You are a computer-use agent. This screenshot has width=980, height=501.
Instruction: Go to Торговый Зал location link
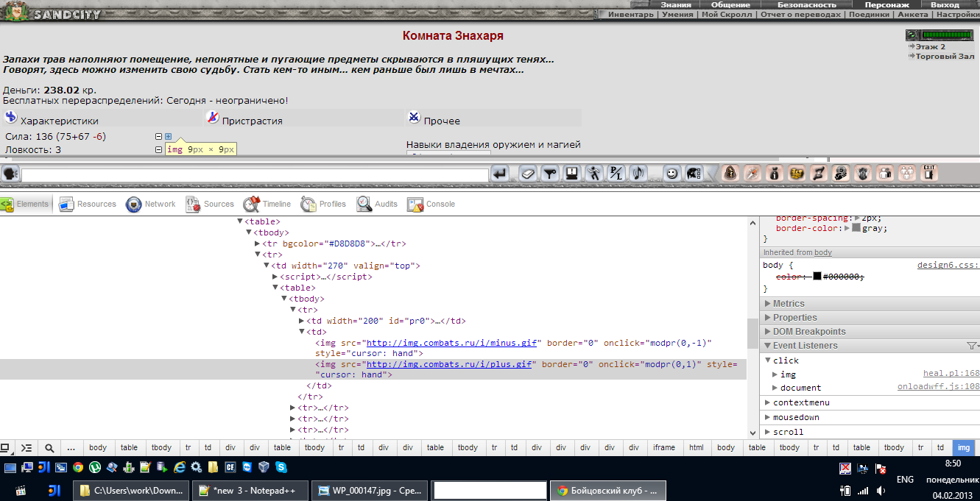click(945, 56)
